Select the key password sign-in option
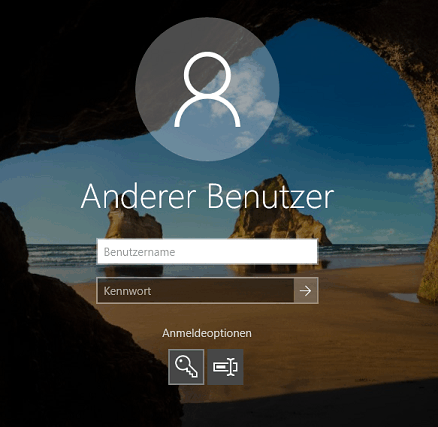 [186, 367]
